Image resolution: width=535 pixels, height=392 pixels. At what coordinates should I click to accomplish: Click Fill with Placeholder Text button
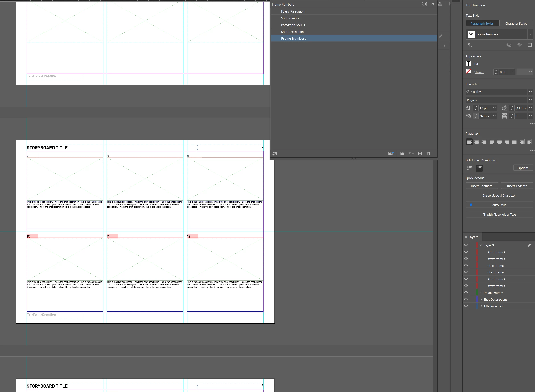(499, 214)
